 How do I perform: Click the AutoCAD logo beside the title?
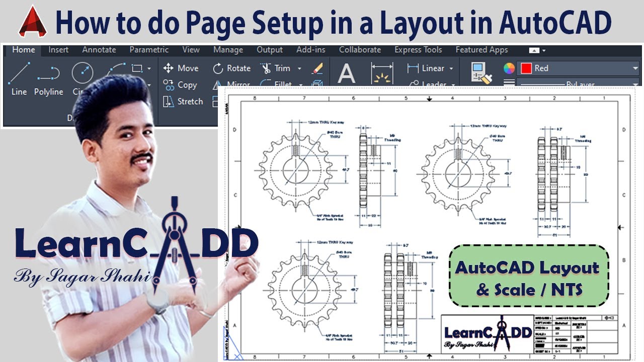(33, 21)
